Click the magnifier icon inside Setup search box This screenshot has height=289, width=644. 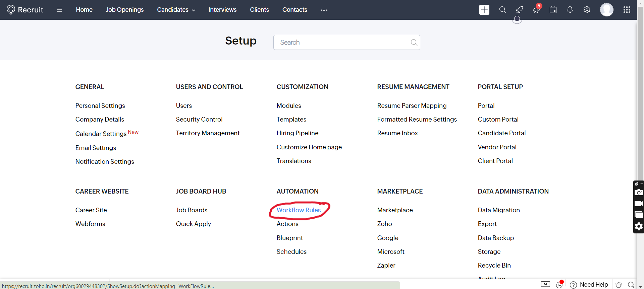coord(414,43)
